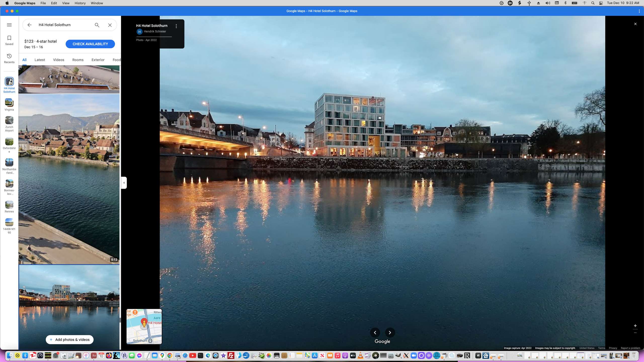Show next photo with right arrow
Viewport: 644px width, 362px height.
390,333
